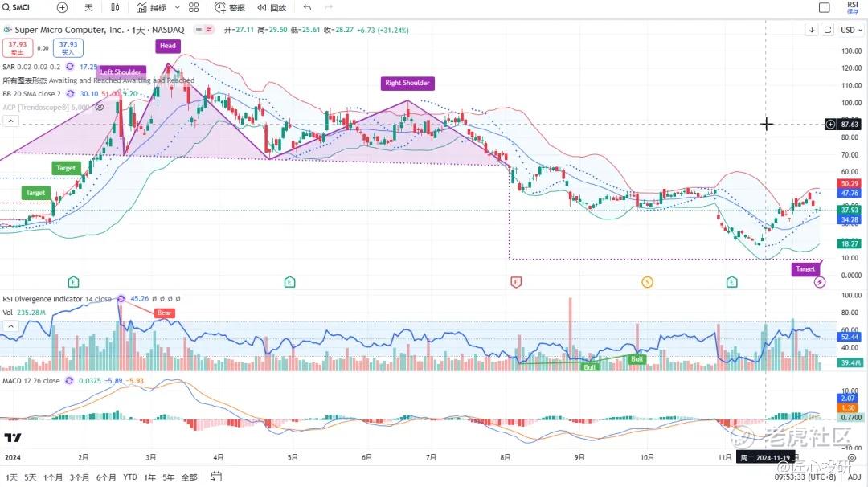
Task: Select the 全部 time range
Action: pos(190,477)
